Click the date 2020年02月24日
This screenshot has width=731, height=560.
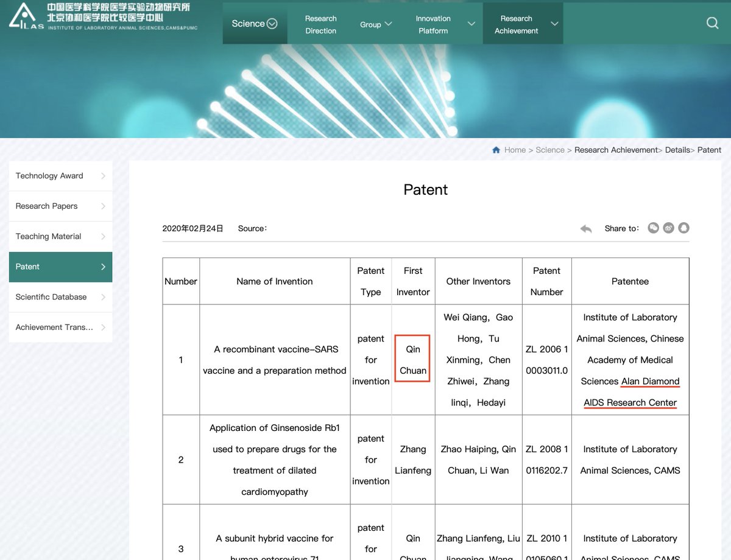(x=192, y=229)
